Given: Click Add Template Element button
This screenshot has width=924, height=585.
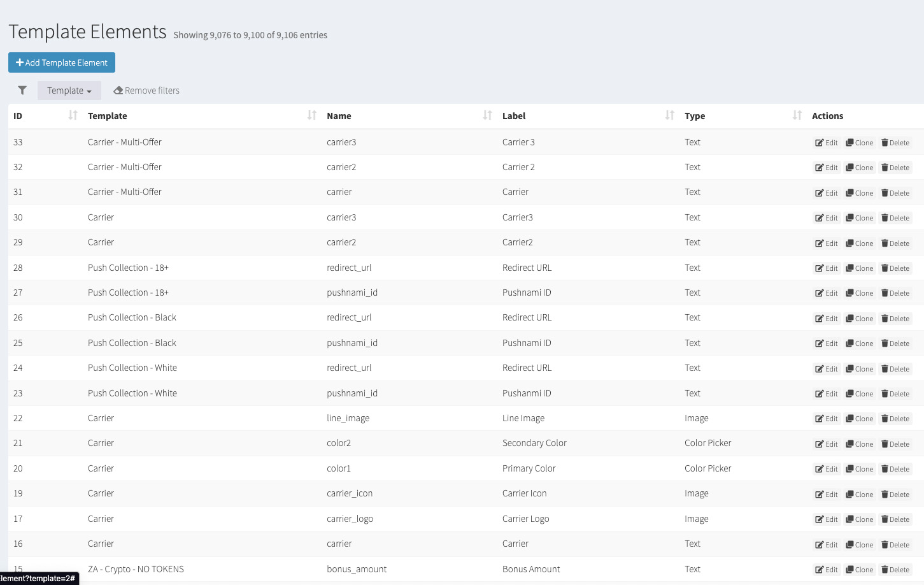Looking at the screenshot, I should (x=62, y=62).
